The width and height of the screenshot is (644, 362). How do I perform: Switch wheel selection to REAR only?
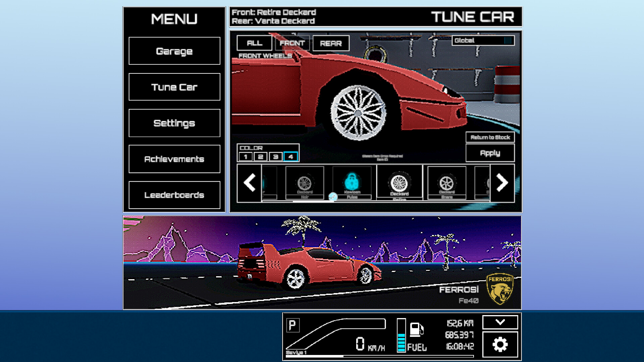331,43
